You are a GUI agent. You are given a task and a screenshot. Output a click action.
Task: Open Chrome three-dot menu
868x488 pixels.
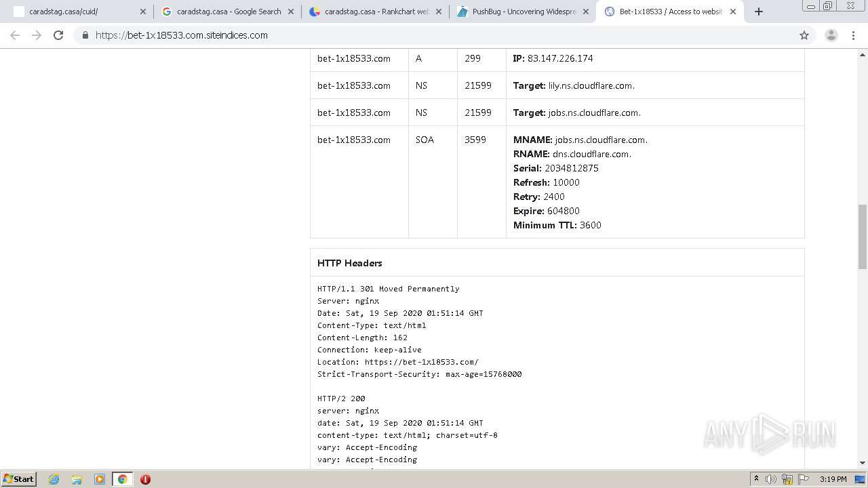point(853,35)
